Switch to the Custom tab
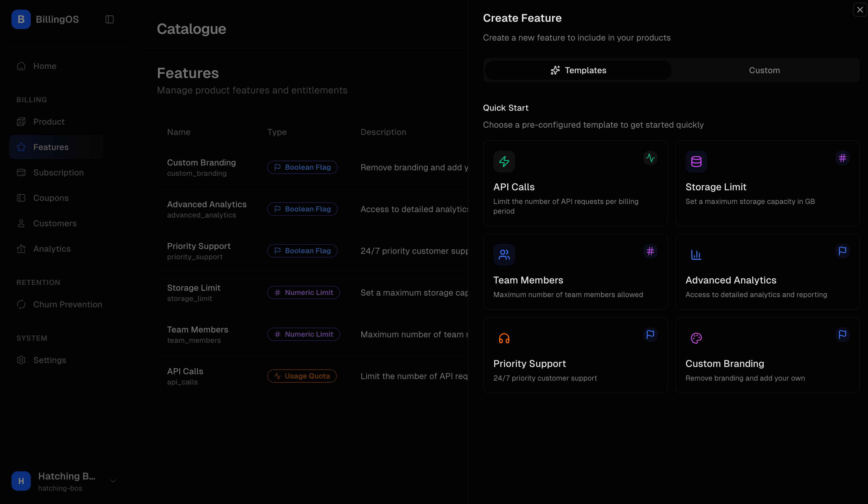Viewport: 868px width, 504px height. (x=764, y=70)
